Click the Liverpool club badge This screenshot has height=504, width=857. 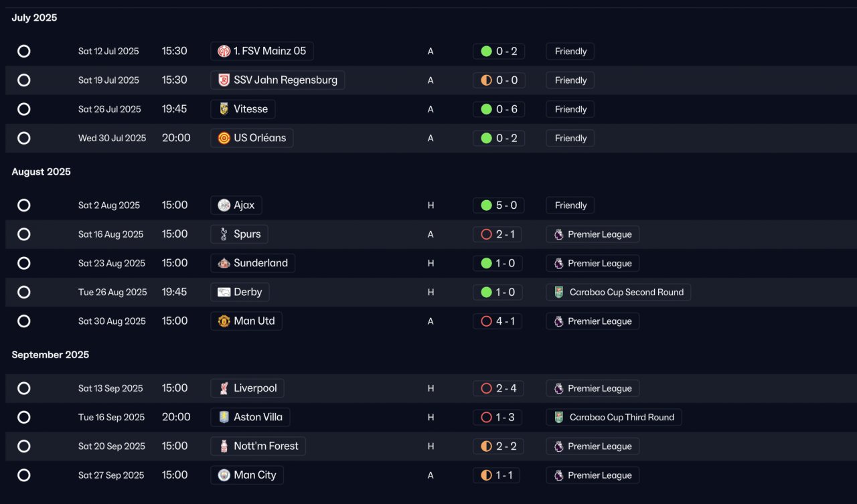224,388
